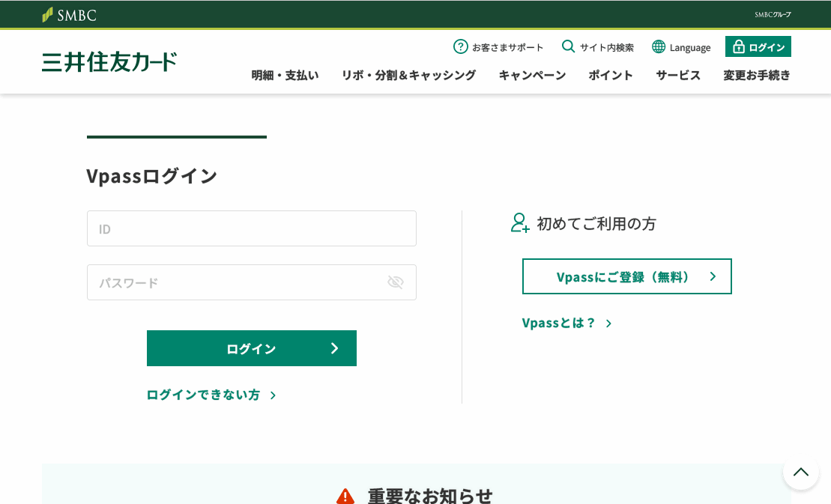The width and height of the screenshot is (831, 504).
Task: Select the Language link text
Action: tap(690, 48)
